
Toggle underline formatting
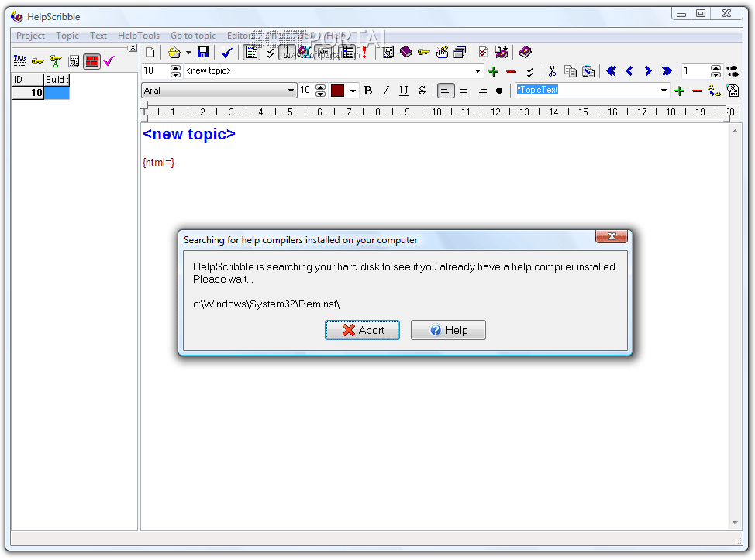click(x=404, y=91)
